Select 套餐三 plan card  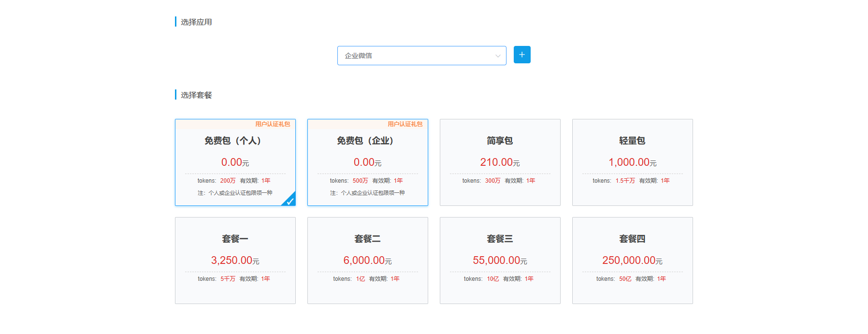click(500, 260)
